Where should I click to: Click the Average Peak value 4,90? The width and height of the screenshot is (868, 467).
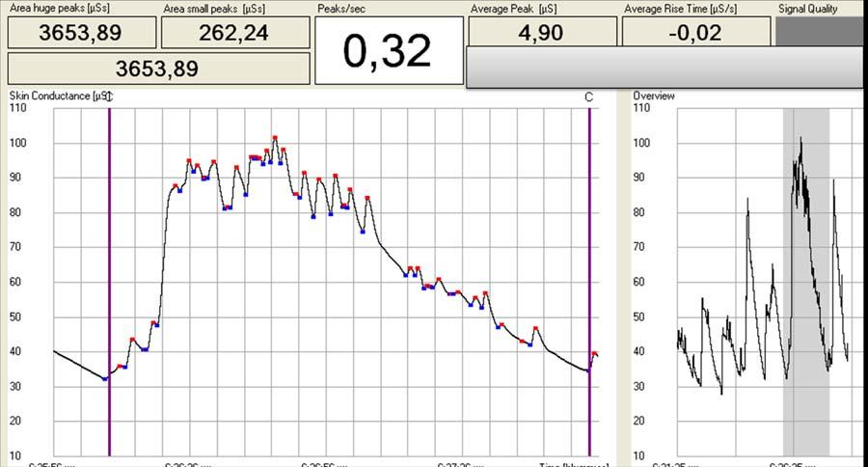pyautogui.click(x=542, y=32)
